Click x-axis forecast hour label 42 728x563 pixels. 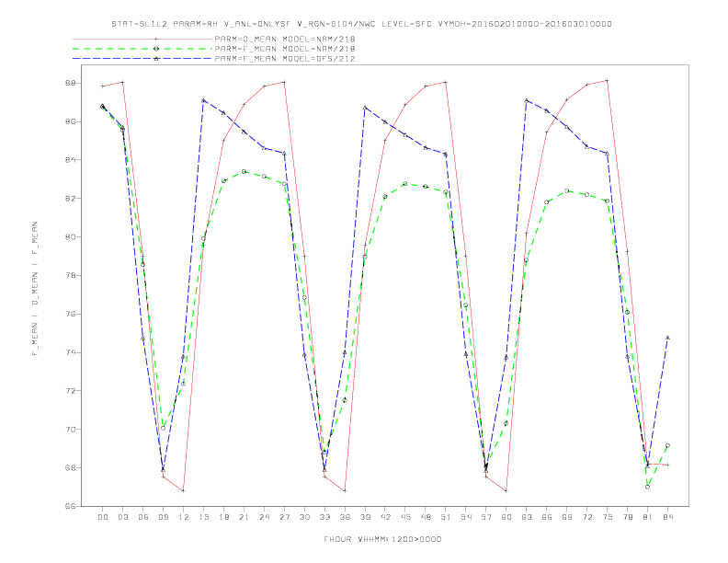[x=385, y=517]
